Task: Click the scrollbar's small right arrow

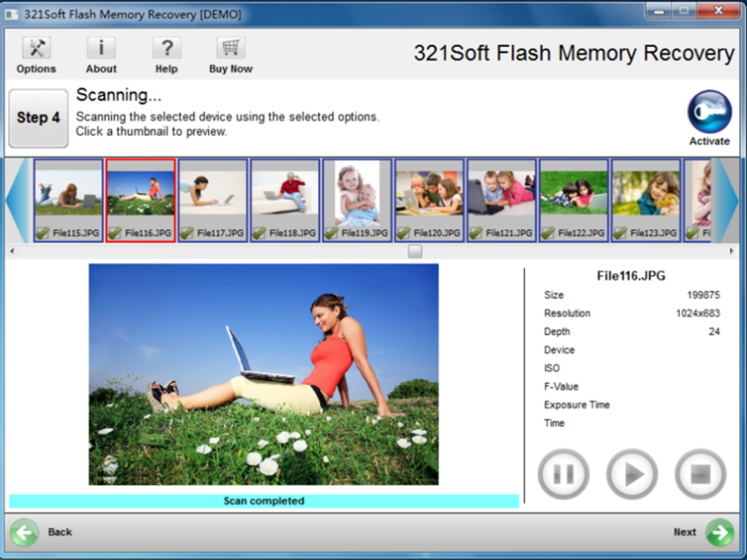Action: tap(732, 251)
